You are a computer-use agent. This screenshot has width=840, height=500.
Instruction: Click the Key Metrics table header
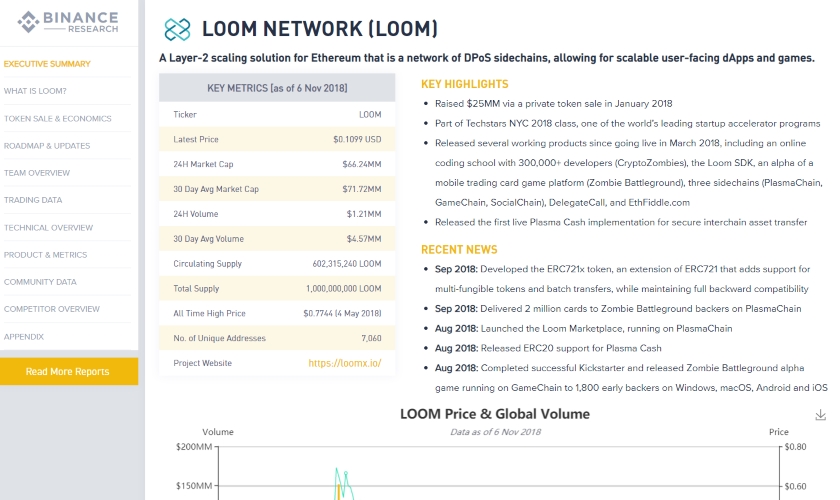coord(277,88)
